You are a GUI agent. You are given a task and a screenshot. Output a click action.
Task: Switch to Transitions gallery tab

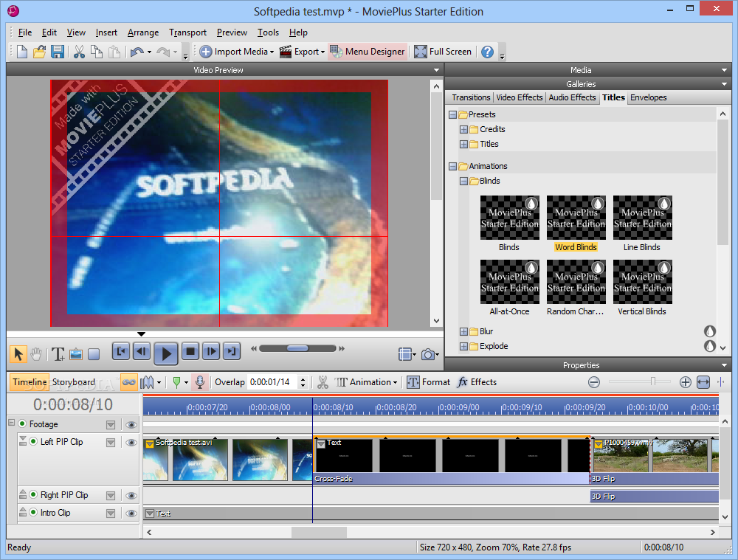point(471,97)
